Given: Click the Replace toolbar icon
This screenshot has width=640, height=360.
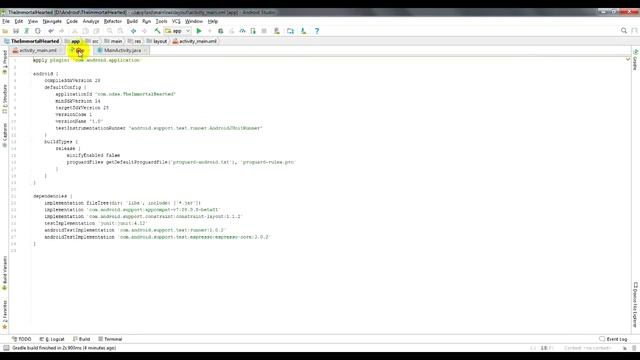Looking at the screenshot, I should [x=120, y=31].
